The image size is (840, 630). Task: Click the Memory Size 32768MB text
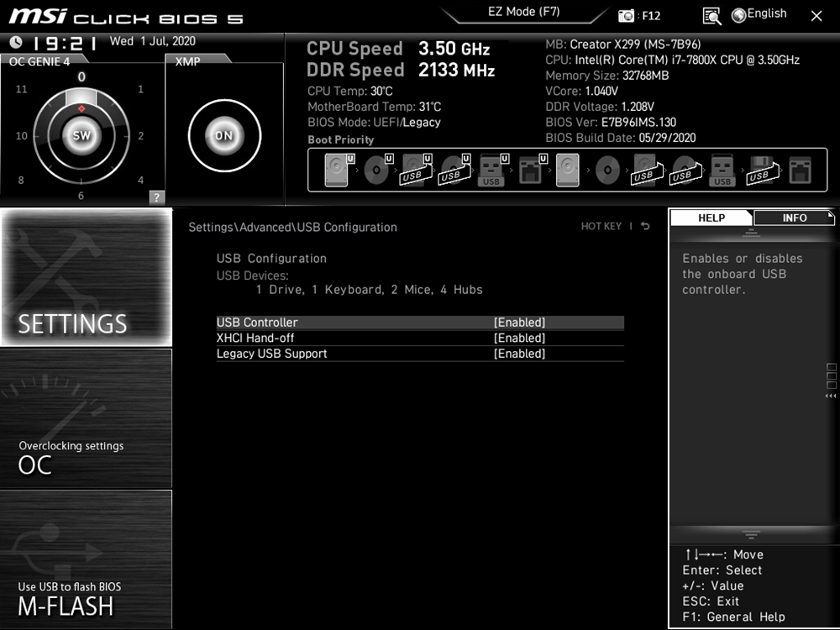[607, 76]
